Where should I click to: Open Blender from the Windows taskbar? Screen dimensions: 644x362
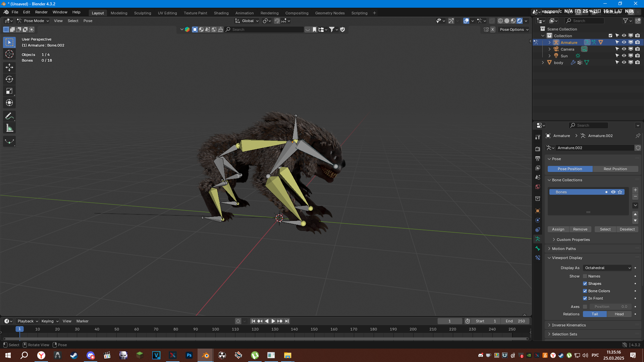(x=206, y=355)
